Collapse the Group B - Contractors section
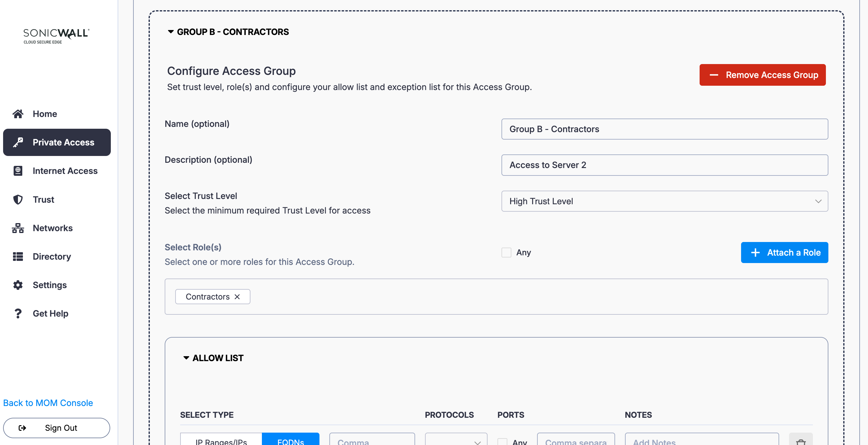Image resolution: width=868 pixels, height=445 pixels. tap(171, 32)
